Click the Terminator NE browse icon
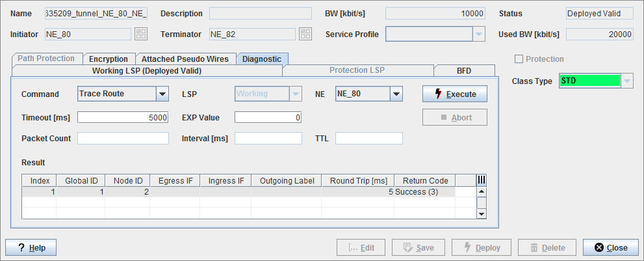Viewport: 644px width, 261px height. click(x=305, y=34)
